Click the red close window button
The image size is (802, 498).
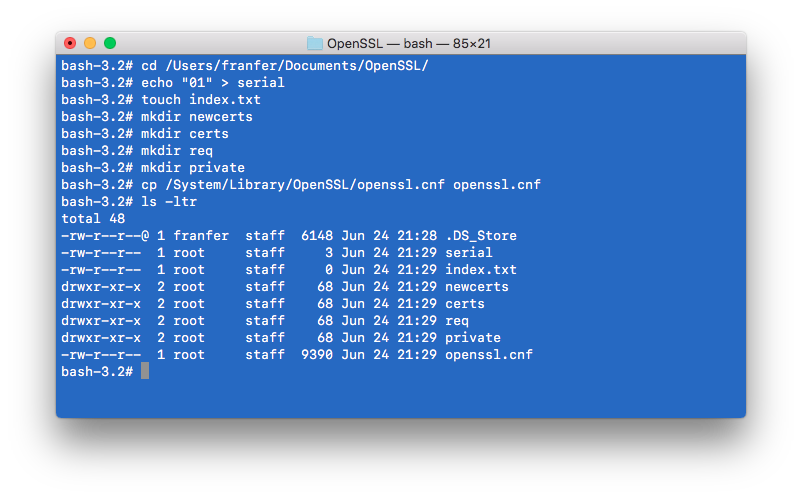(x=70, y=43)
